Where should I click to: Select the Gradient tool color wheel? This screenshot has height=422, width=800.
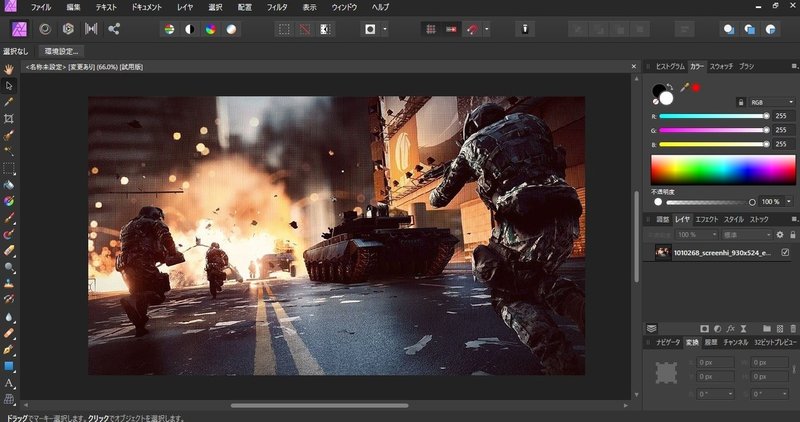(x=9, y=201)
